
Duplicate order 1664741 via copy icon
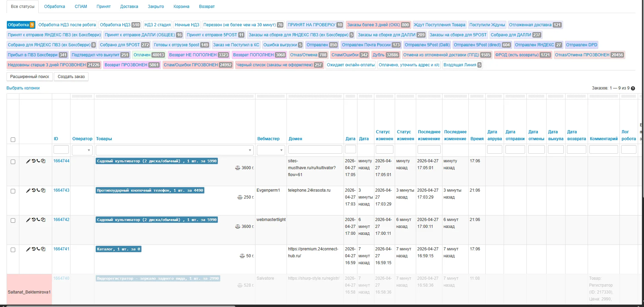pos(43,249)
